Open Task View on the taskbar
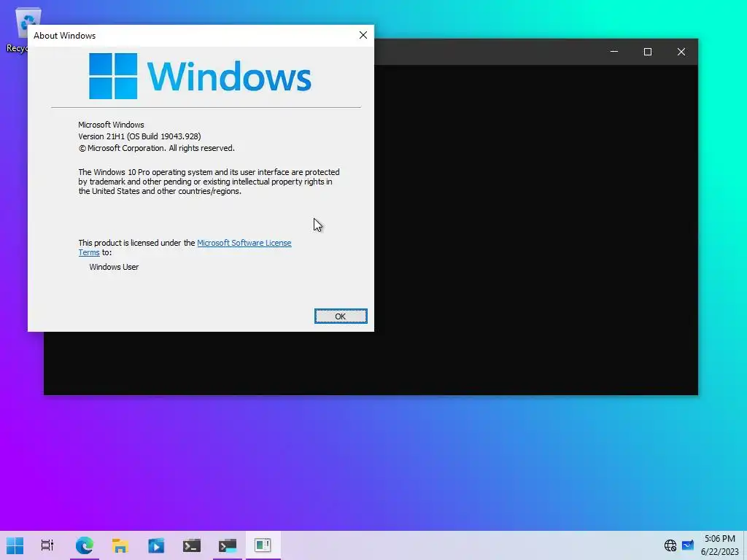Image resolution: width=747 pixels, height=560 pixels. click(47, 545)
